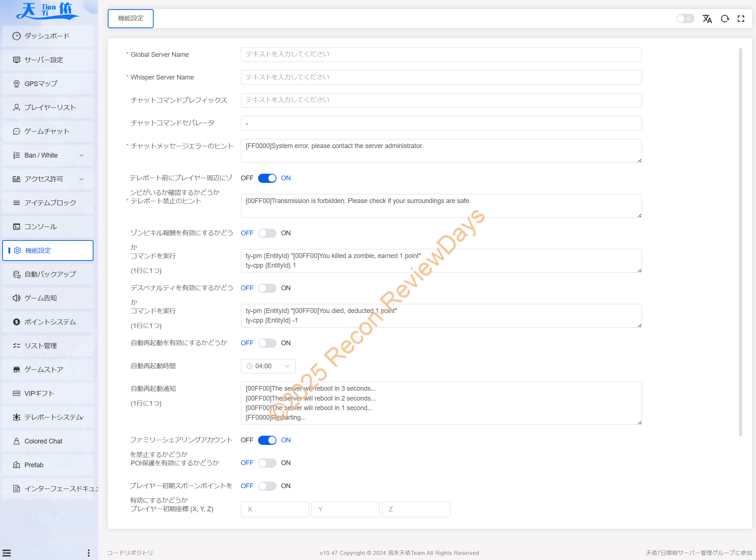The image size is (756, 560).
Task: Click the コンソール console icon
Action: point(16,226)
